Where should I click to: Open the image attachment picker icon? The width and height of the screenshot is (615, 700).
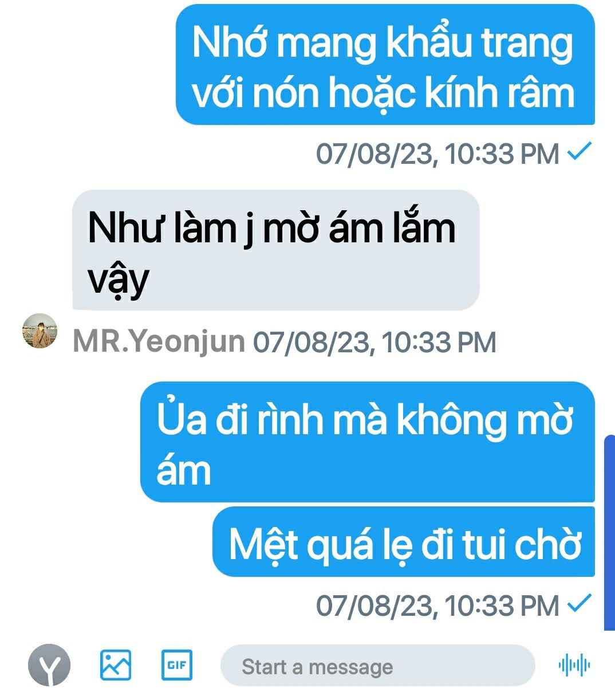point(116,665)
